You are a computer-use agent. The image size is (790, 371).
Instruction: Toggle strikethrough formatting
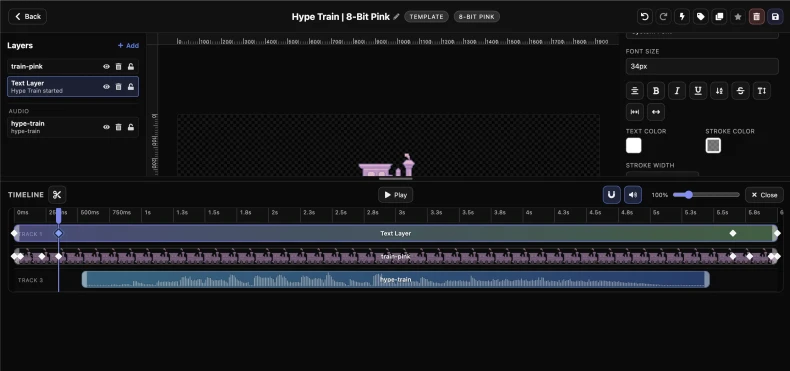point(740,91)
